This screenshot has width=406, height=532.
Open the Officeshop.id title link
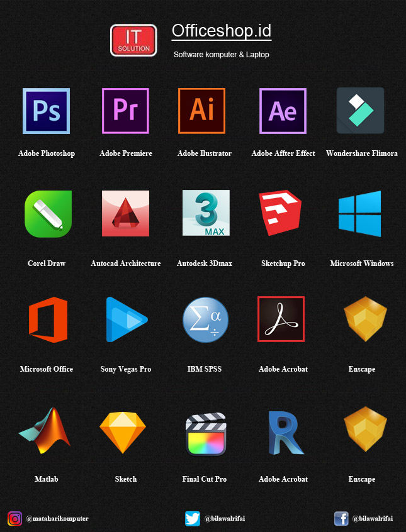tap(222, 31)
